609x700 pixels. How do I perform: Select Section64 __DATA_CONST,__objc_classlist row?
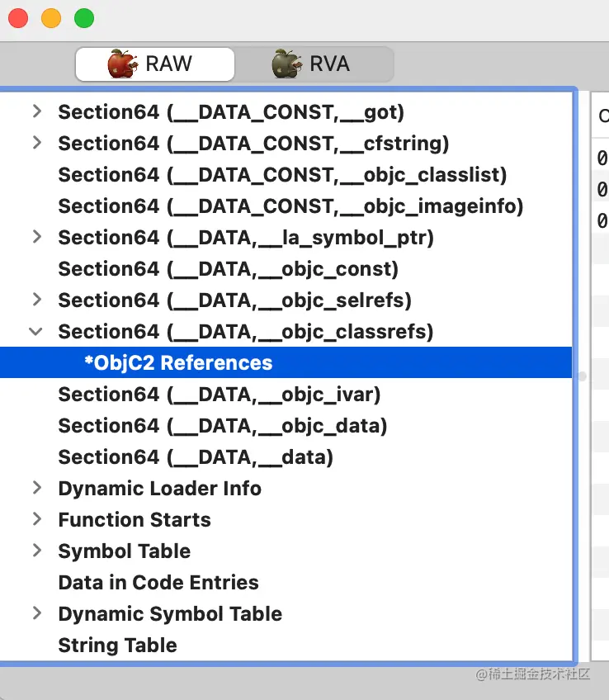coord(282,175)
